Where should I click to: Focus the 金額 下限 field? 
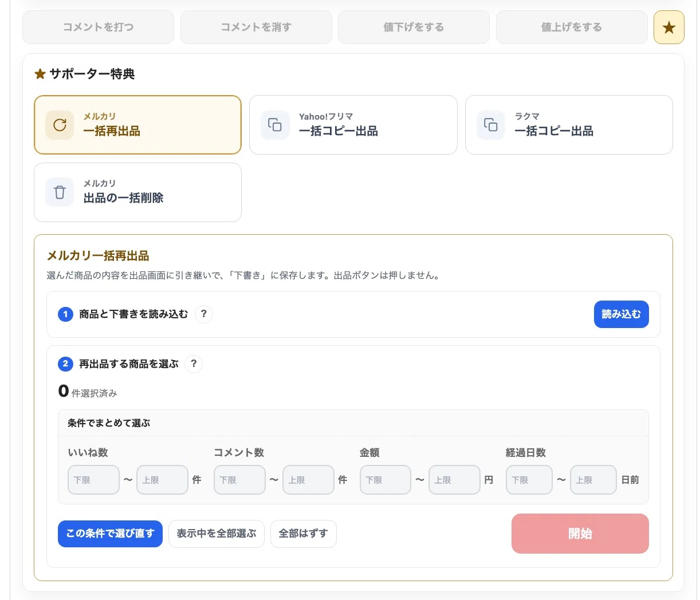click(386, 480)
